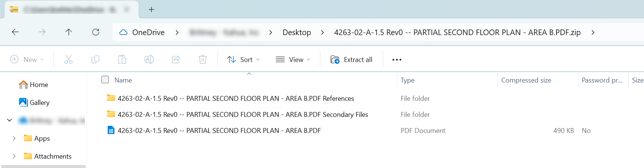Click the Share icon in toolbar
The image size is (644, 168).
pyautogui.click(x=176, y=59)
